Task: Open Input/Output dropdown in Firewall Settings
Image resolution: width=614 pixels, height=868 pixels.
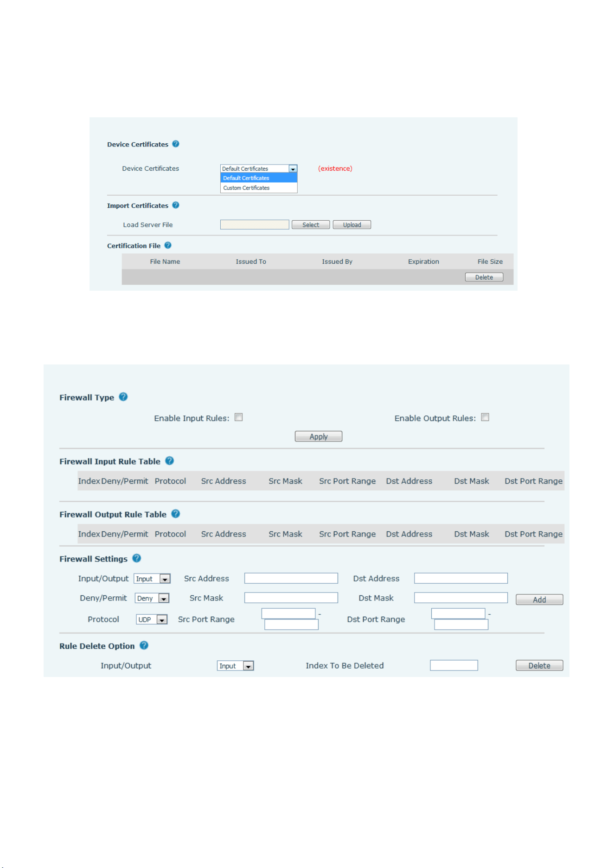Action: click(x=152, y=579)
